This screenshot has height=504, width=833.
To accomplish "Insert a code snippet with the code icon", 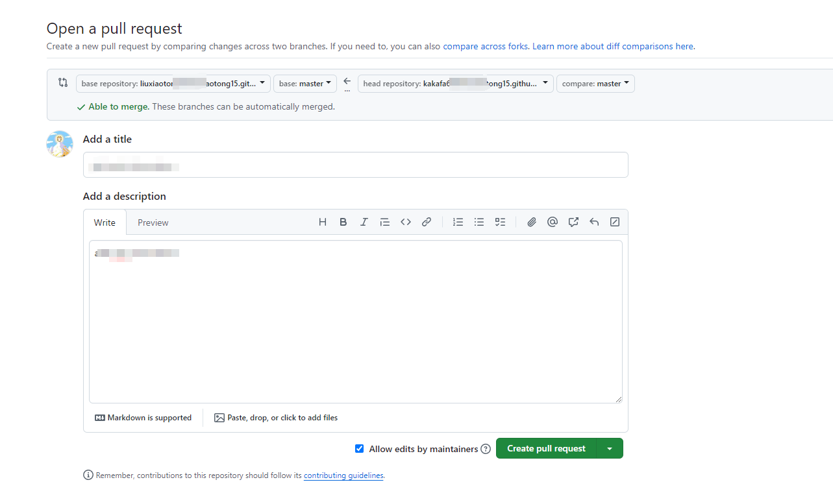I will (406, 222).
